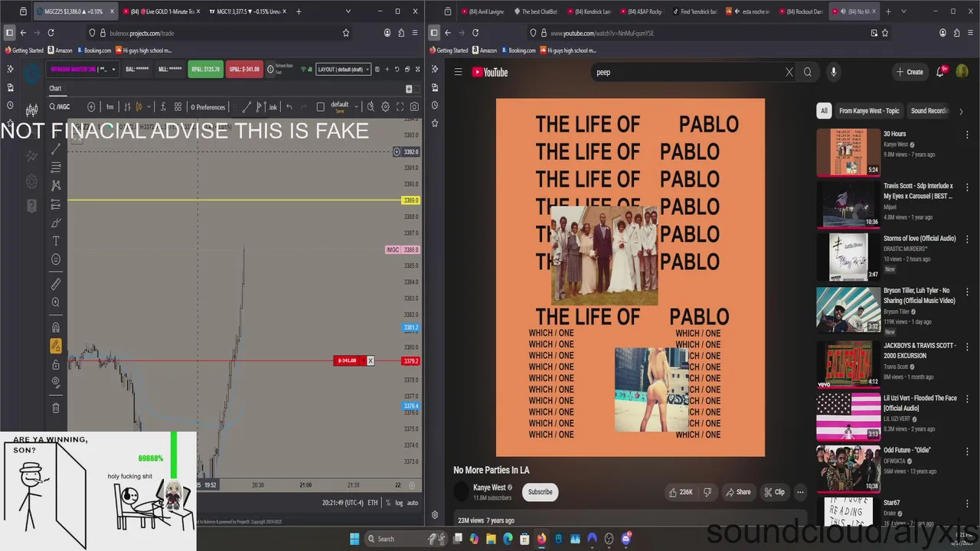Open options menu for Odd Future Oldie
This screenshot has height=551, width=980.
967,450
